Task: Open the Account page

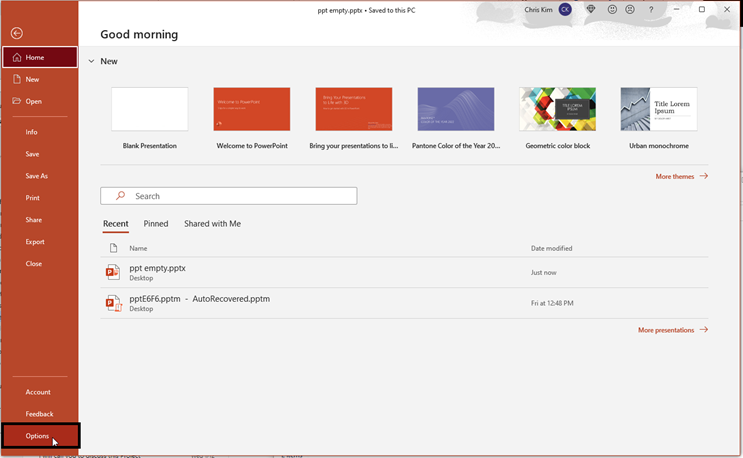Action: coord(40,392)
